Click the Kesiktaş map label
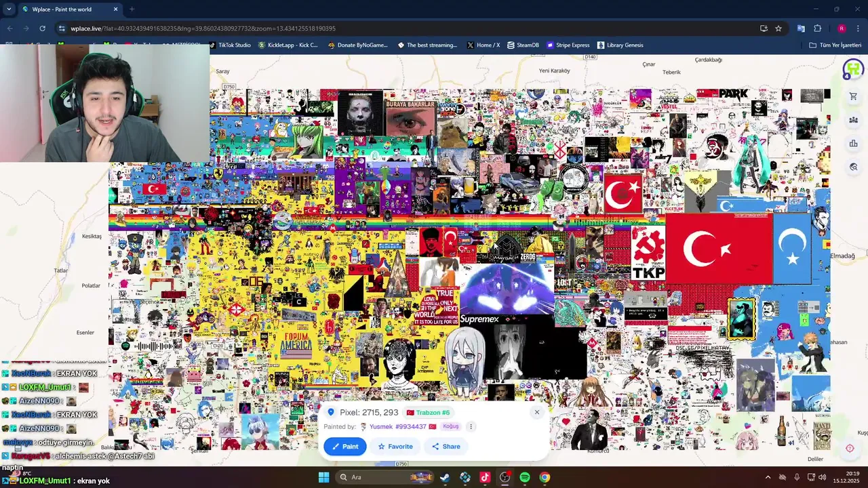 click(x=92, y=237)
